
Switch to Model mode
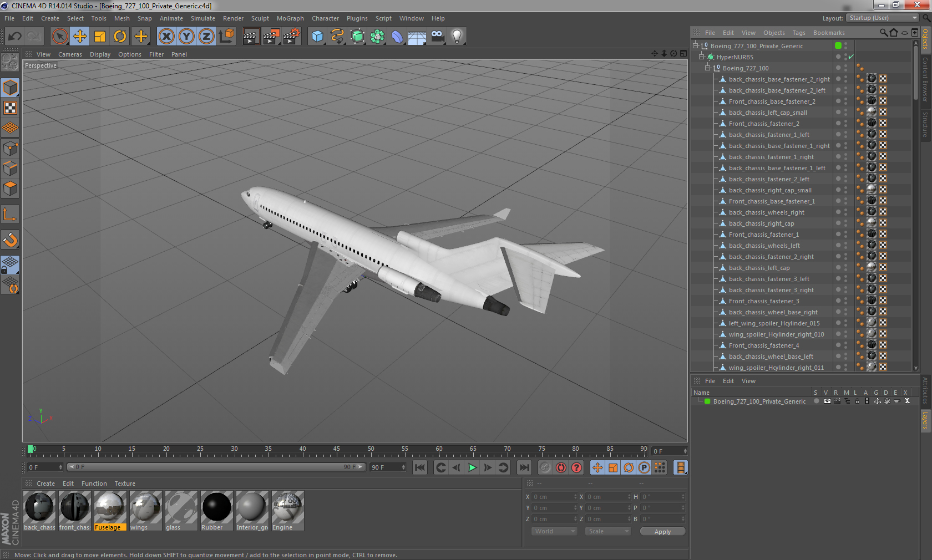tap(10, 88)
